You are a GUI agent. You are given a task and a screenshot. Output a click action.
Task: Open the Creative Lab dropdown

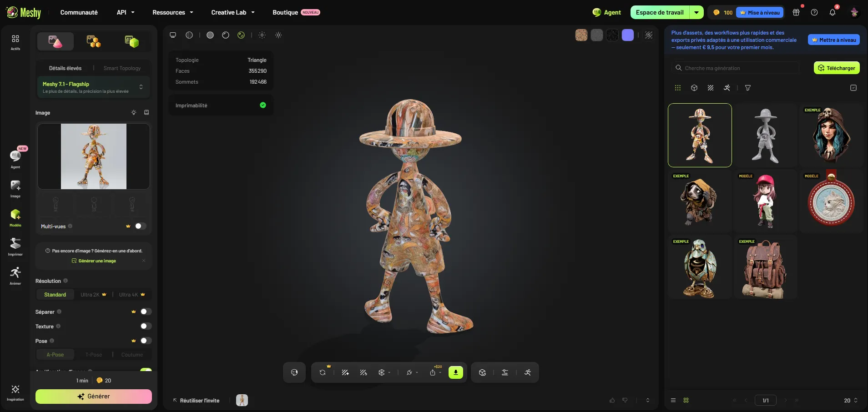[x=233, y=12]
